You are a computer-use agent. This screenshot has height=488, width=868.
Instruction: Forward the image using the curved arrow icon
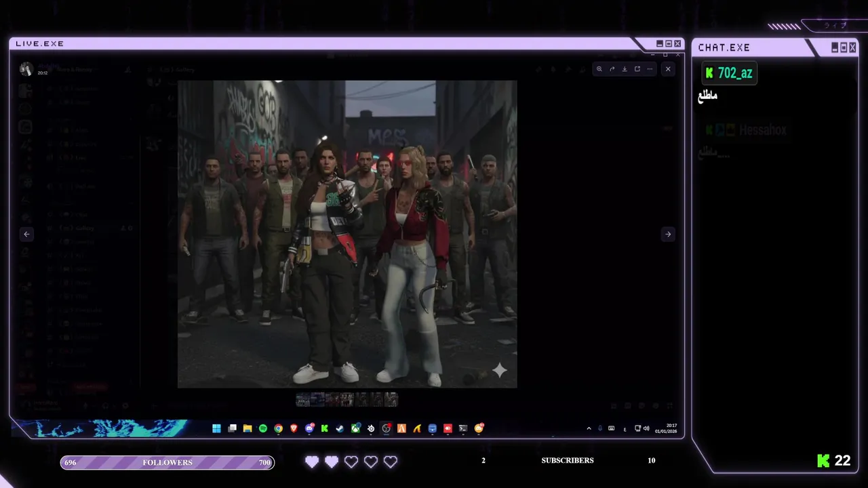(612, 69)
